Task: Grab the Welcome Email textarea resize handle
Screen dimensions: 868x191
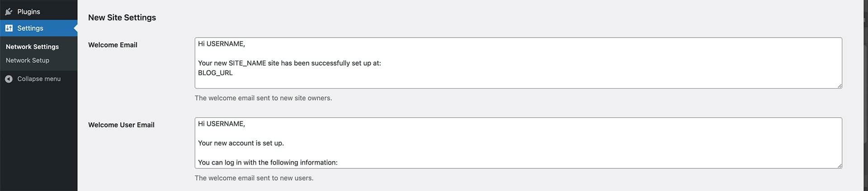Action: (840, 86)
